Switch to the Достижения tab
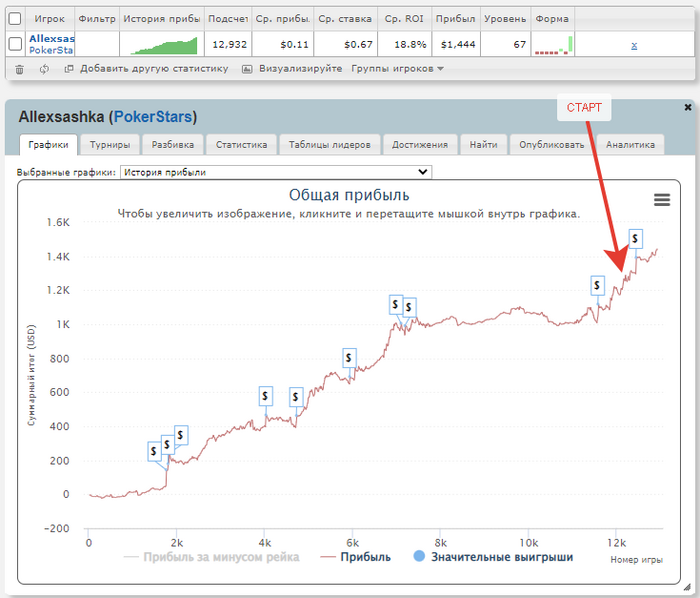Image resolution: width=700 pixels, height=598 pixels. [x=420, y=145]
